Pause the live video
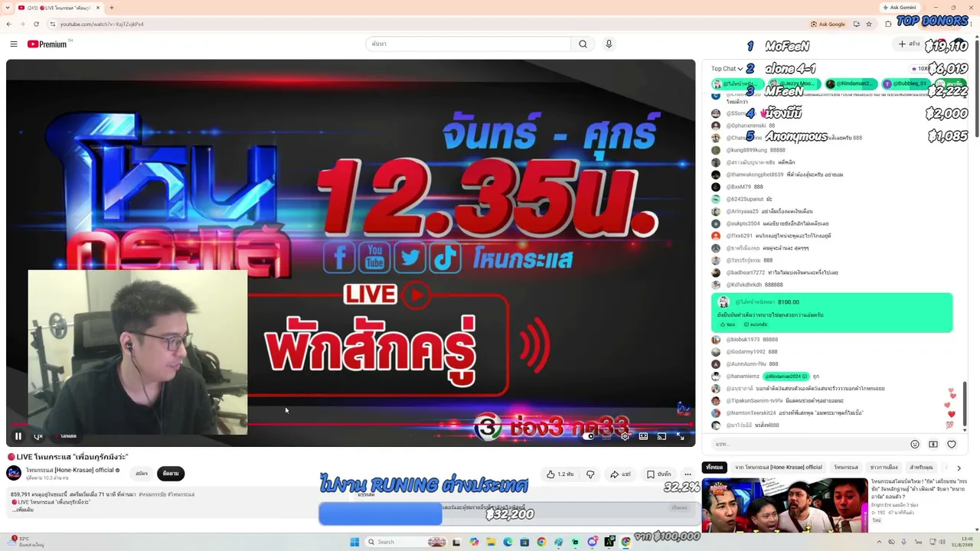 (18, 436)
